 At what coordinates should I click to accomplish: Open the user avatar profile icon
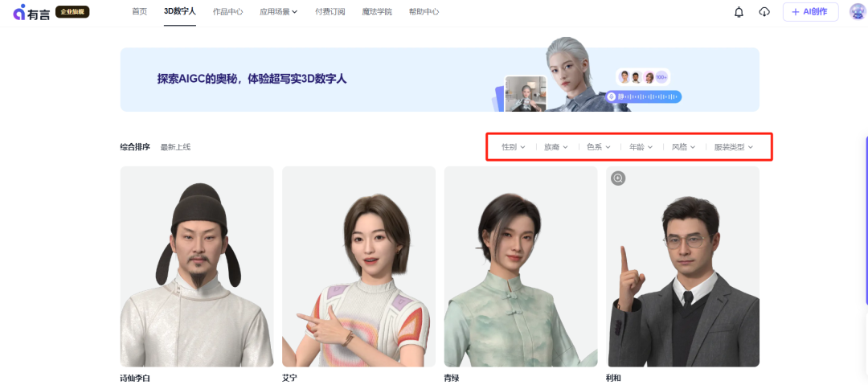(x=858, y=12)
